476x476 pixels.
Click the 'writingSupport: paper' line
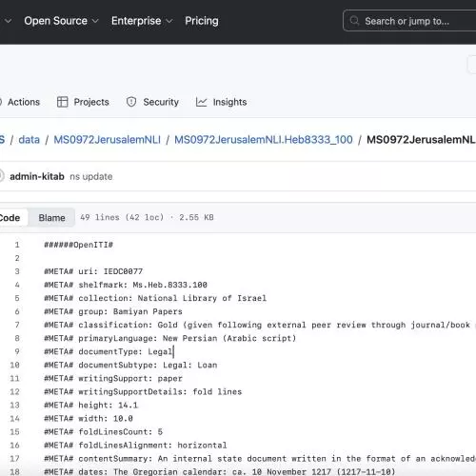coord(113,378)
